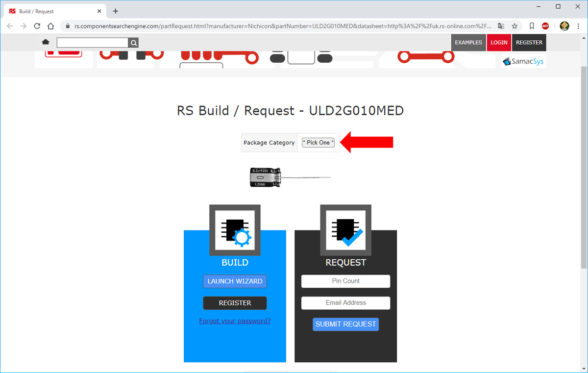This screenshot has width=588, height=373.
Task: Submit the part request
Action: 346,324
